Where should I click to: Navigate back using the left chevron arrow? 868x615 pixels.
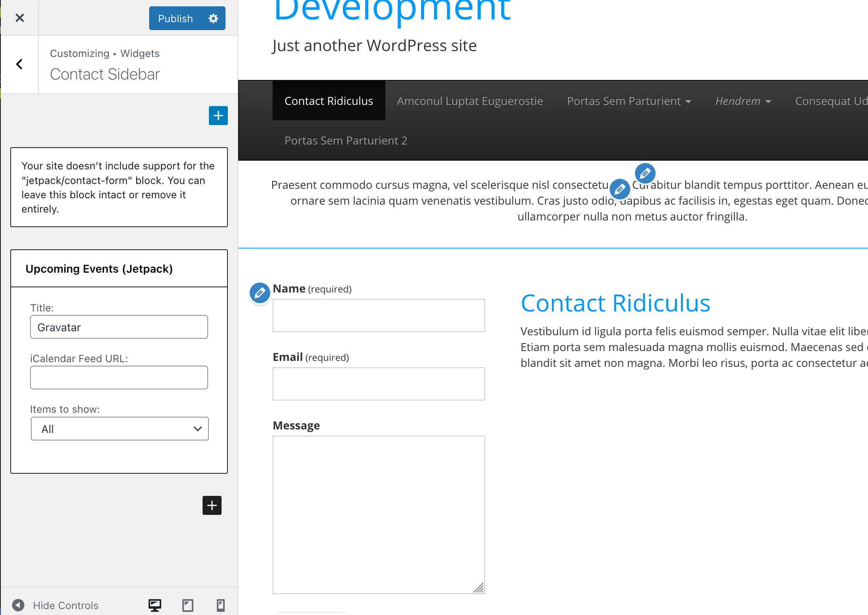tap(19, 64)
